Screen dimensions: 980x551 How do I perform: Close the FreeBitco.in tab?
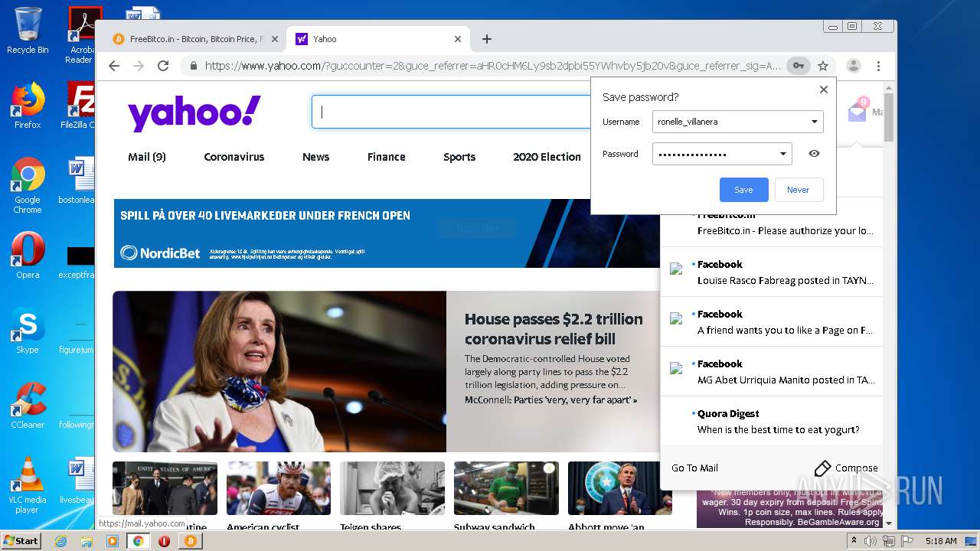pos(275,39)
